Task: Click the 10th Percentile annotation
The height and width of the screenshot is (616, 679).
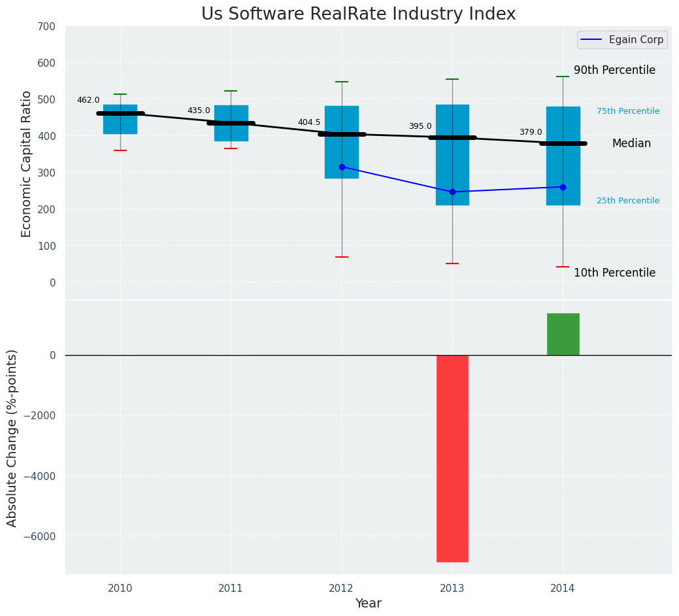Action: (614, 273)
